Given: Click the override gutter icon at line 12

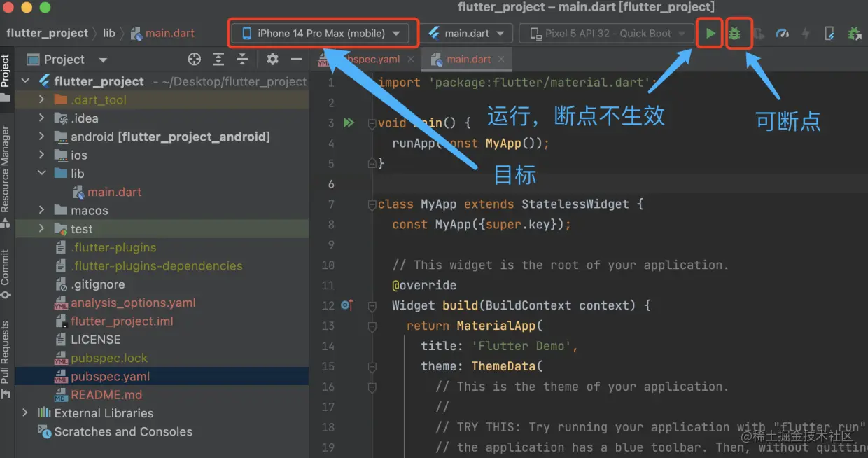Looking at the screenshot, I should [346, 305].
